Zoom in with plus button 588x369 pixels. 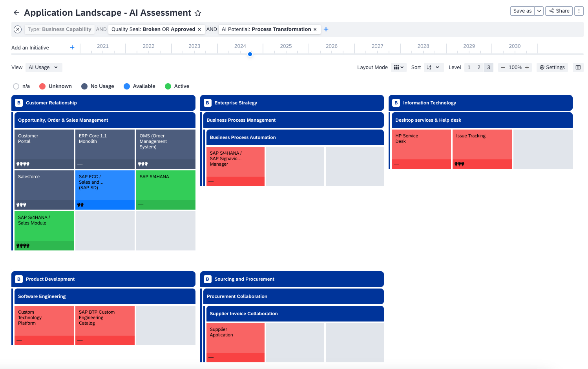tap(527, 68)
